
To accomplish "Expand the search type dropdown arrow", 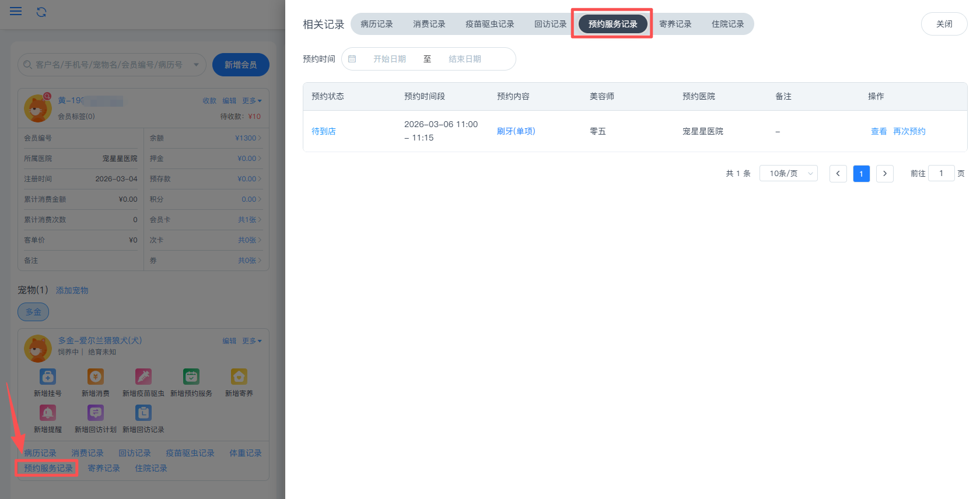I will [197, 65].
